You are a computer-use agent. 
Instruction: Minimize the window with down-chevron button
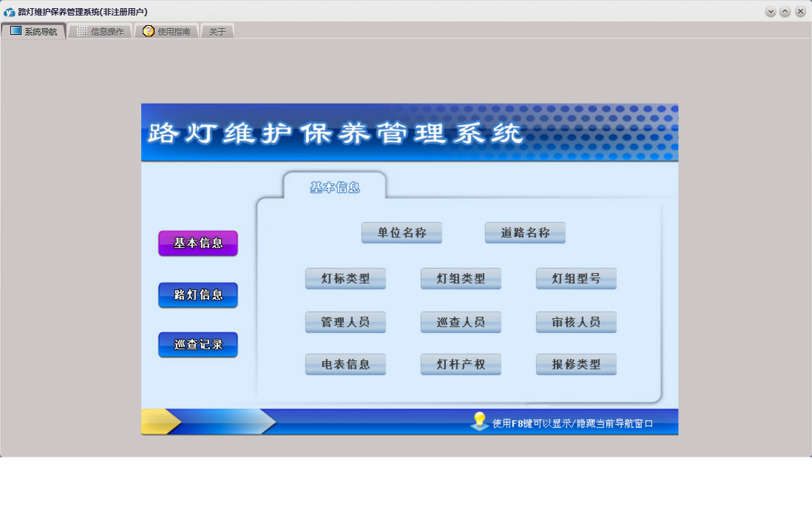(771, 11)
